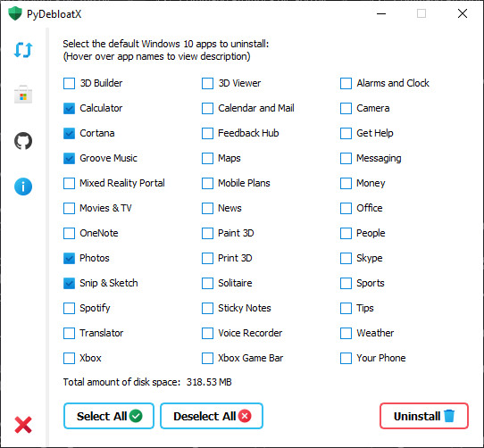Image resolution: width=484 pixels, height=448 pixels.
Task: Check the Sports checkbox
Action: [x=346, y=283]
